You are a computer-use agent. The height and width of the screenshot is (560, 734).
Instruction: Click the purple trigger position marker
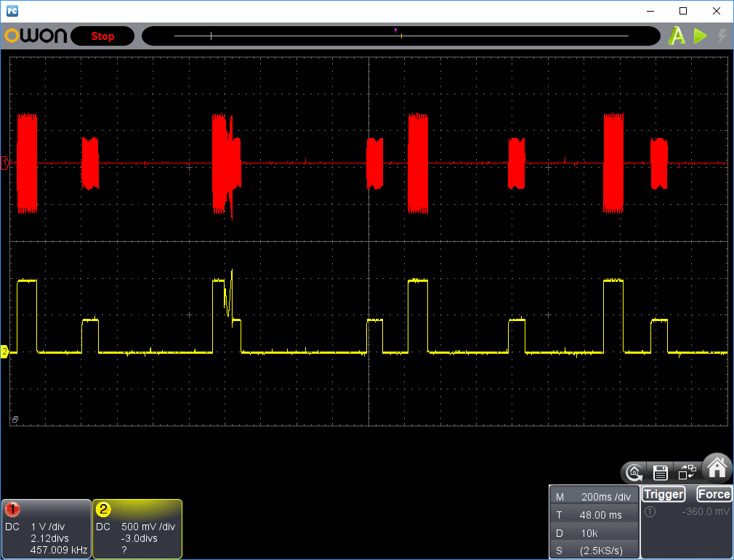395,30
